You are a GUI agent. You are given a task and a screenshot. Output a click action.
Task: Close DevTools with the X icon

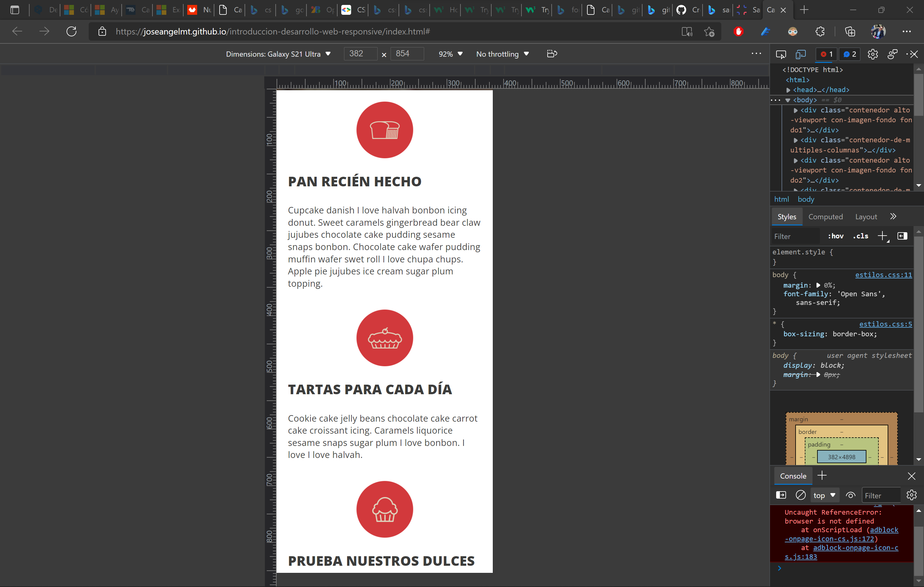914,54
